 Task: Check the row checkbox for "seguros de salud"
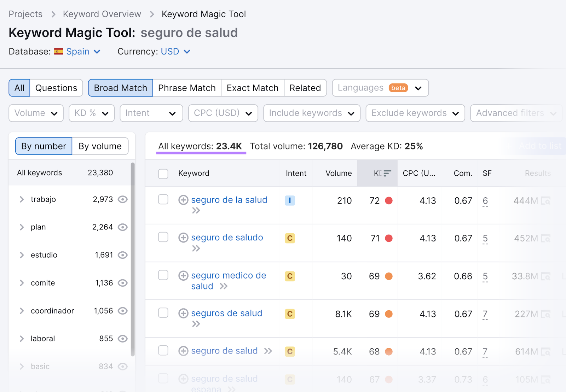click(163, 313)
